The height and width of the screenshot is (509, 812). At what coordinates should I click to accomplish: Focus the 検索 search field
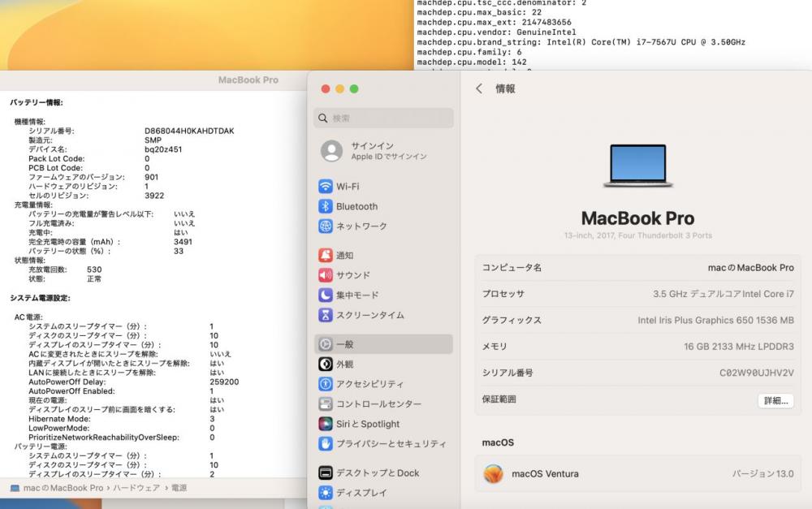[x=383, y=118]
